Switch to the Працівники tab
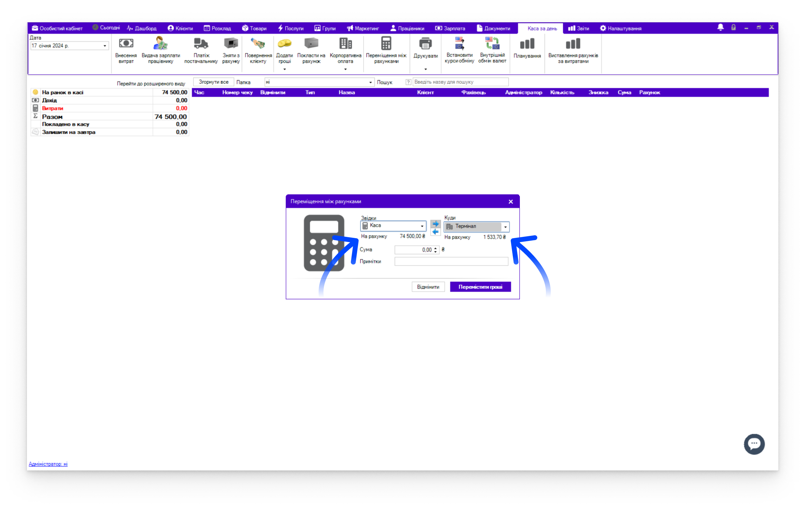Image resolution: width=812 pixels, height=508 pixels. pyautogui.click(x=407, y=28)
